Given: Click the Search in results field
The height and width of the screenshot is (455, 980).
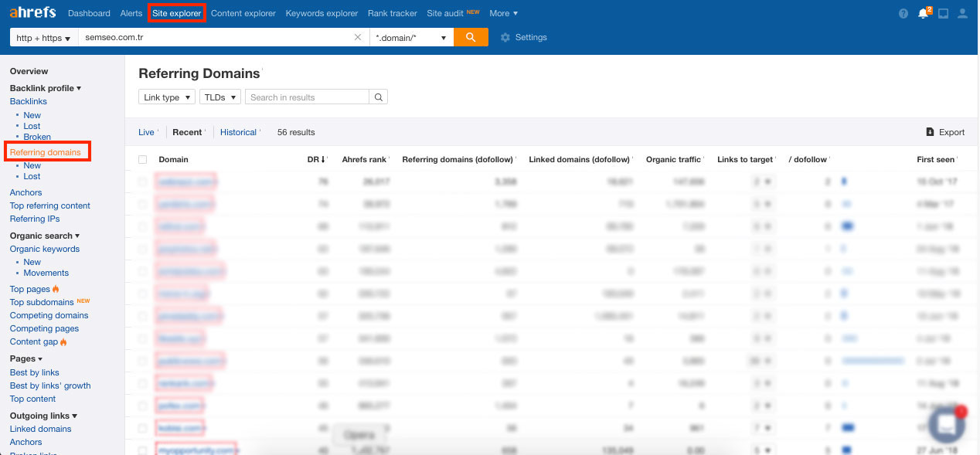Looking at the screenshot, I should 307,97.
